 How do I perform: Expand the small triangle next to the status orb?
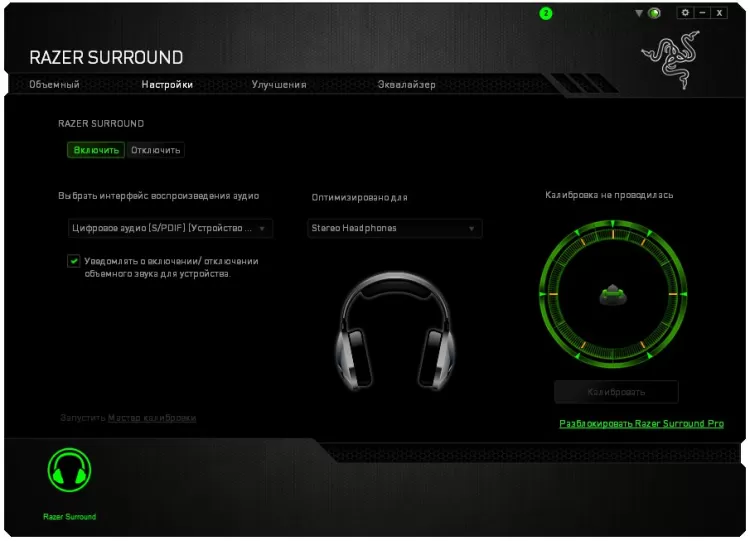pyautogui.click(x=639, y=13)
